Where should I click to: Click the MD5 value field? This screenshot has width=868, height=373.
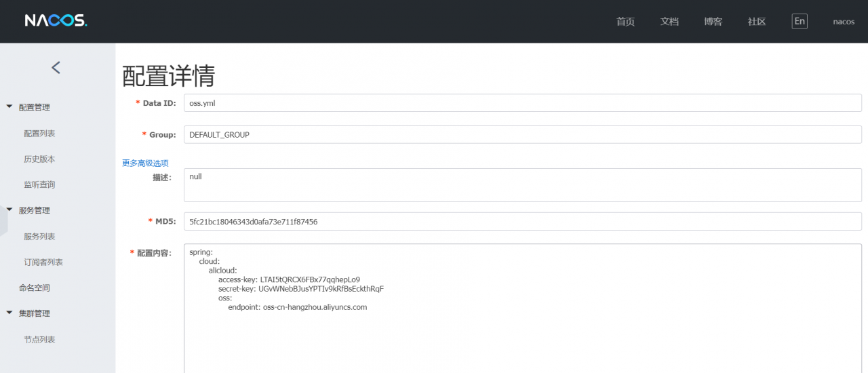tap(523, 221)
